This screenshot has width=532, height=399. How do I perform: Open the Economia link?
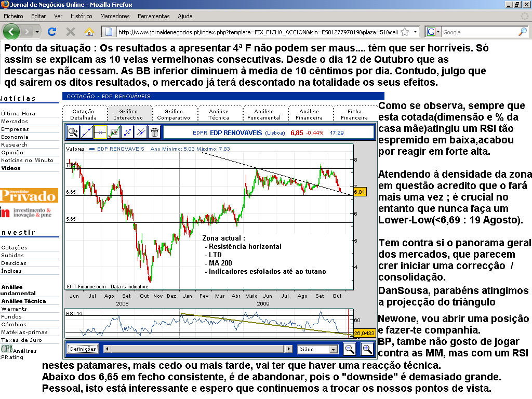[15, 137]
